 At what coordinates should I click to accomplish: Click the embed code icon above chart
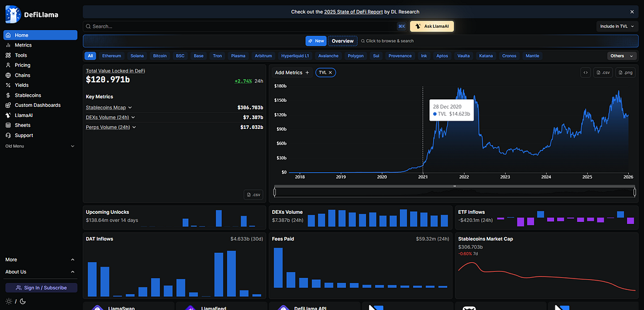coord(585,73)
